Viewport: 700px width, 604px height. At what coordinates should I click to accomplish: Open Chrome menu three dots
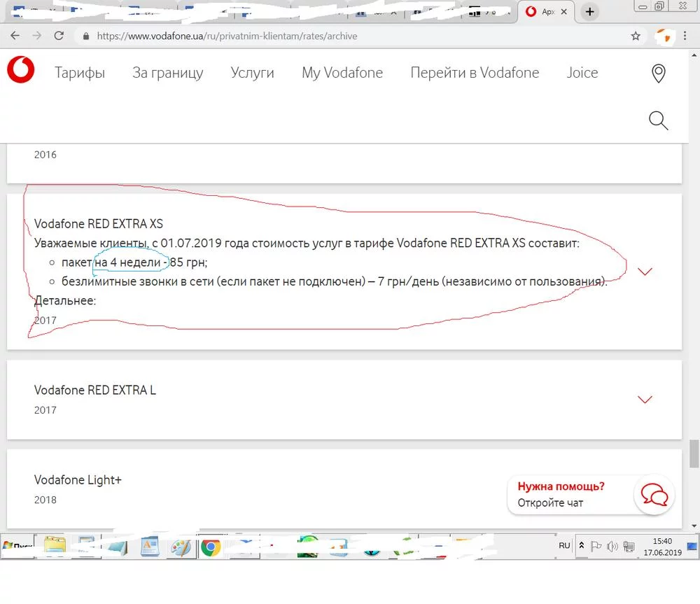coord(685,36)
